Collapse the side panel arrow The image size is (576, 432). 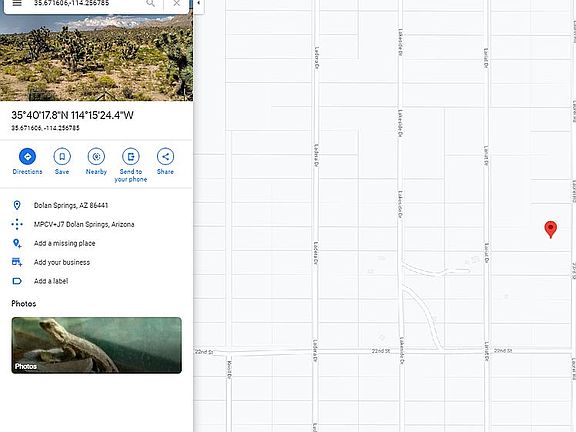[x=198, y=4]
